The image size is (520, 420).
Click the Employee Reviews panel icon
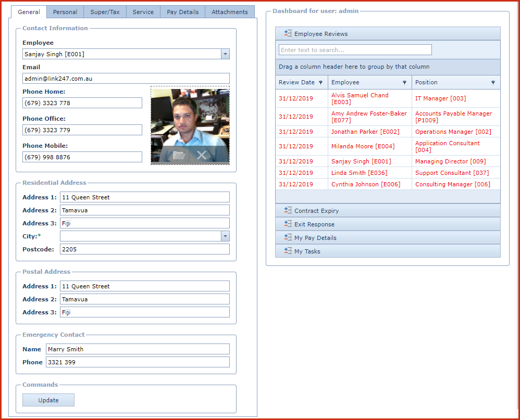(x=288, y=33)
